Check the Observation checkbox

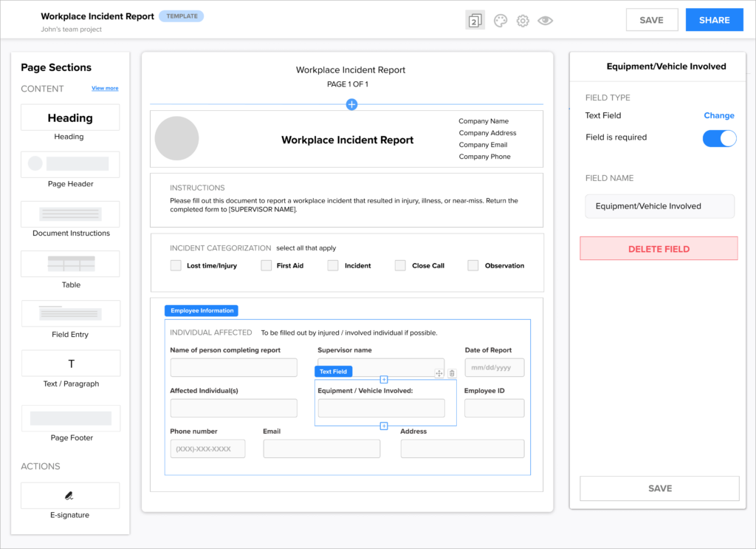point(473,265)
